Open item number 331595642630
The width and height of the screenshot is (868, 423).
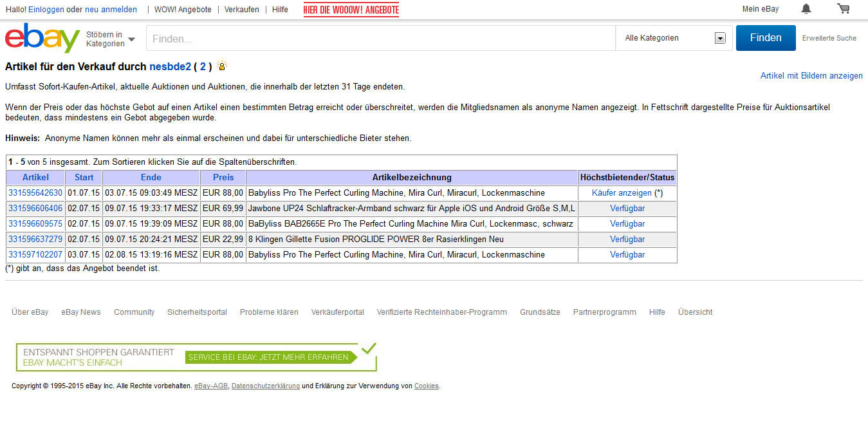tap(35, 193)
